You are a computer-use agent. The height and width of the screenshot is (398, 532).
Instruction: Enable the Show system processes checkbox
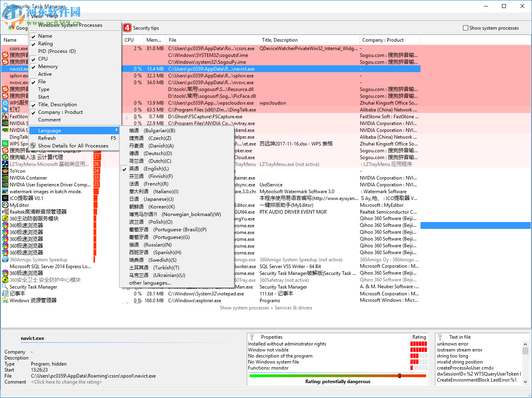pyautogui.click(x=466, y=28)
